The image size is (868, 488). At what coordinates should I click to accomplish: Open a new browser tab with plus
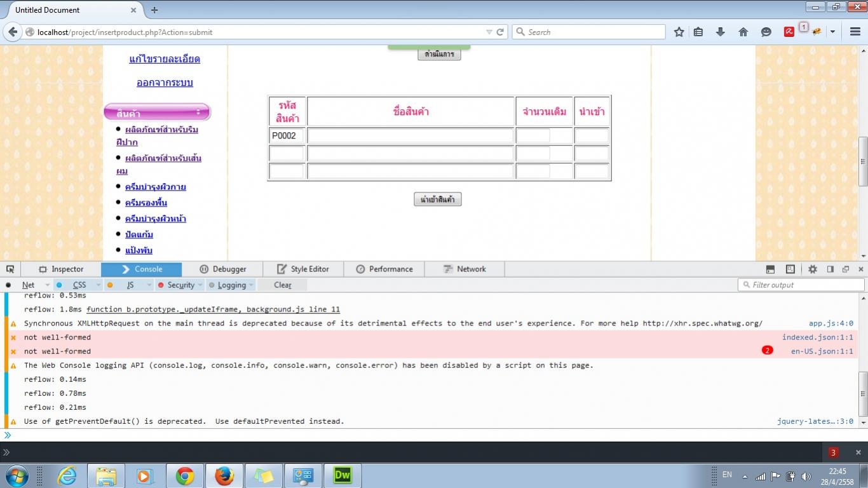[154, 10]
